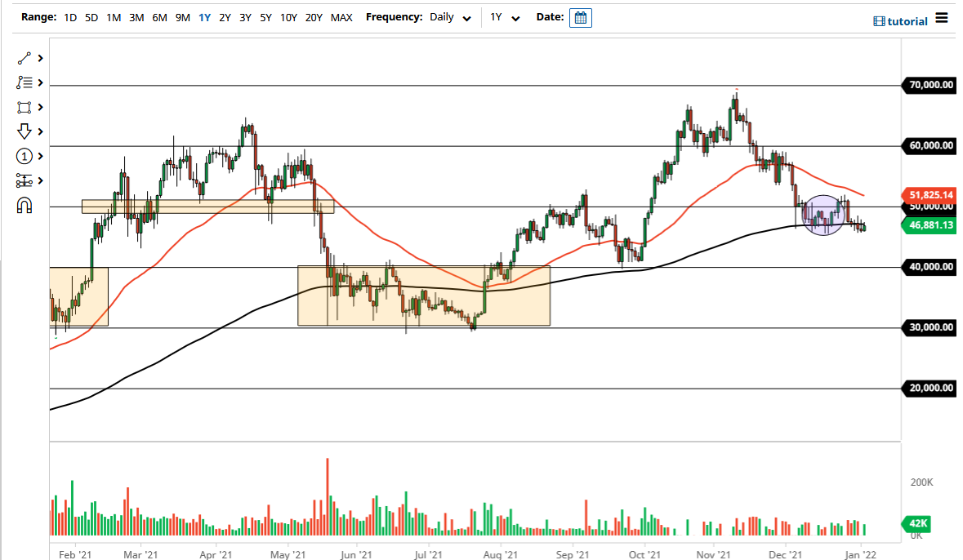Open the Date calendar picker
The height and width of the screenshot is (560, 963).
click(x=580, y=17)
